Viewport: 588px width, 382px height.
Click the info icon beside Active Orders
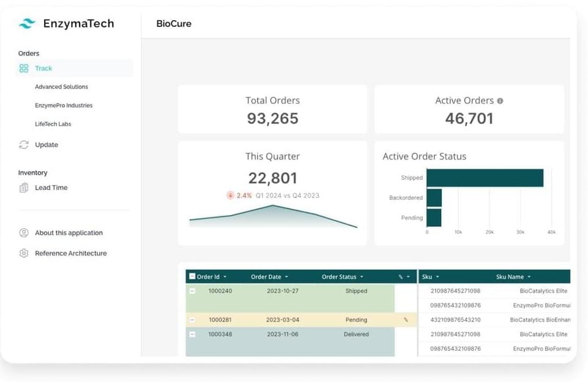point(500,101)
